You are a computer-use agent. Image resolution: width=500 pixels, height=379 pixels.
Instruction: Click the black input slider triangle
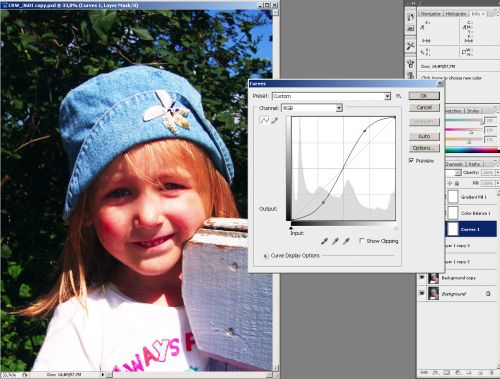(291, 228)
